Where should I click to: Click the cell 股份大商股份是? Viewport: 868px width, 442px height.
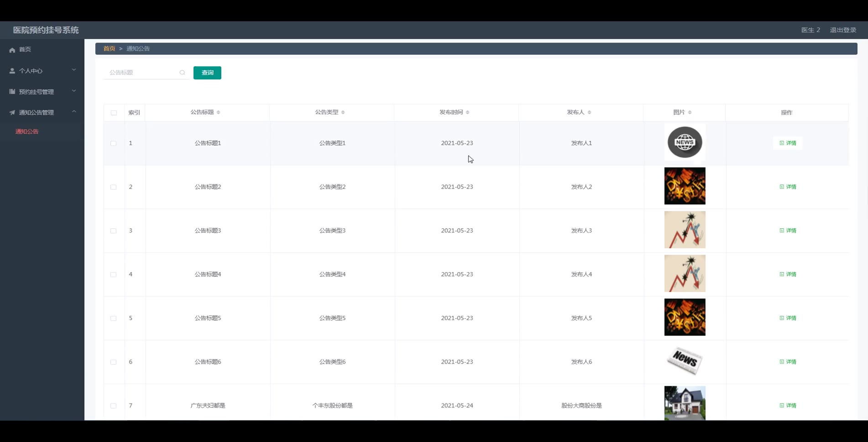(x=581, y=405)
